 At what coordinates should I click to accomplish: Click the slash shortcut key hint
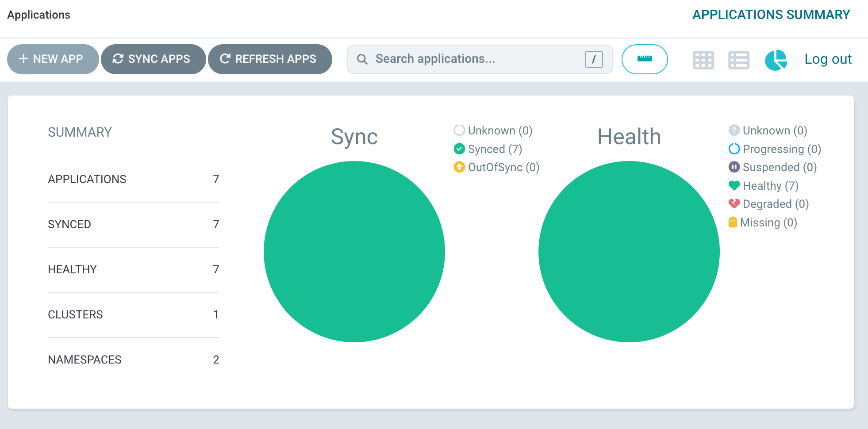pyautogui.click(x=594, y=59)
